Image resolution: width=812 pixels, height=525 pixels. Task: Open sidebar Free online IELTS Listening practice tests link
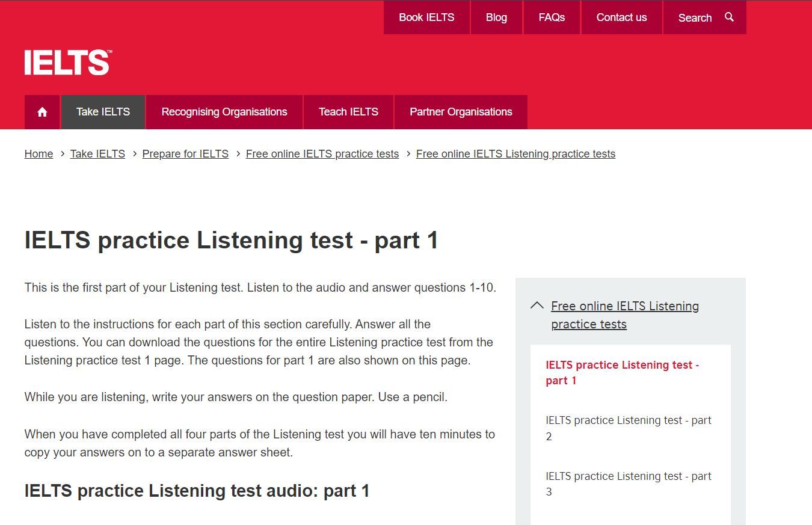click(625, 315)
